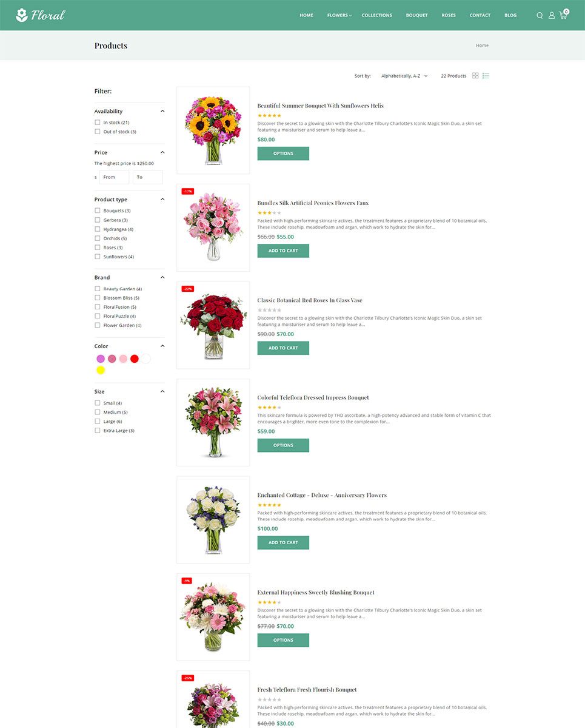Collapse the Brand filter section

tap(162, 277)
